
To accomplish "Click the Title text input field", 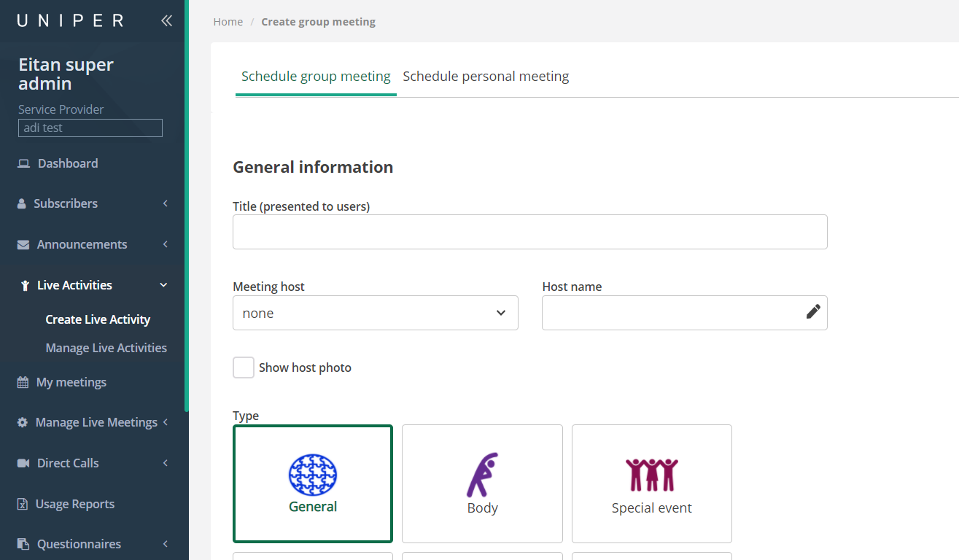I will tap(529, 232).
